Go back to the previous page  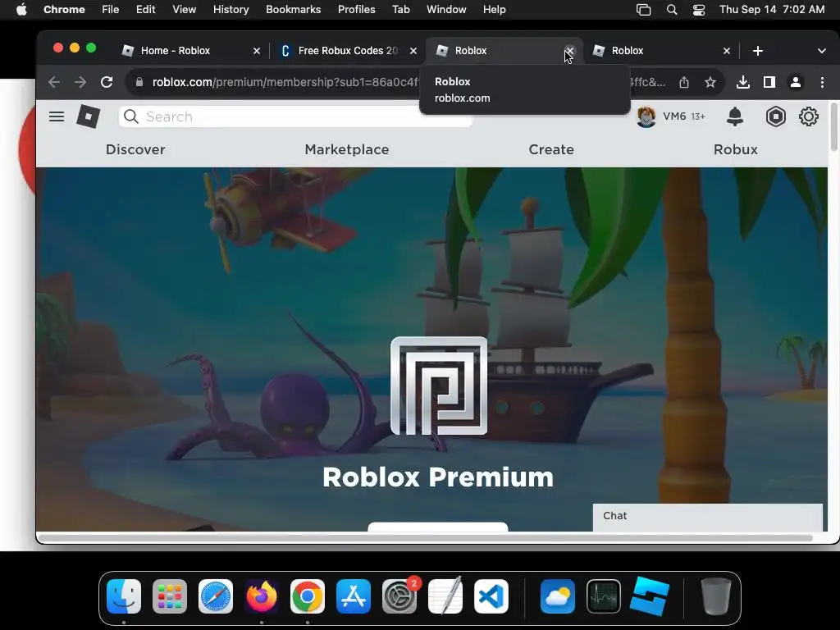pos(54,82)
